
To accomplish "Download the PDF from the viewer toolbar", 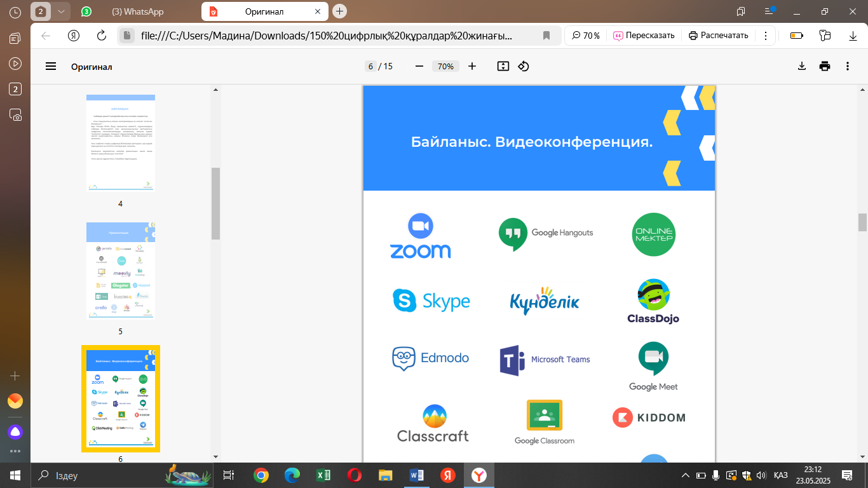I will (802, 66).
